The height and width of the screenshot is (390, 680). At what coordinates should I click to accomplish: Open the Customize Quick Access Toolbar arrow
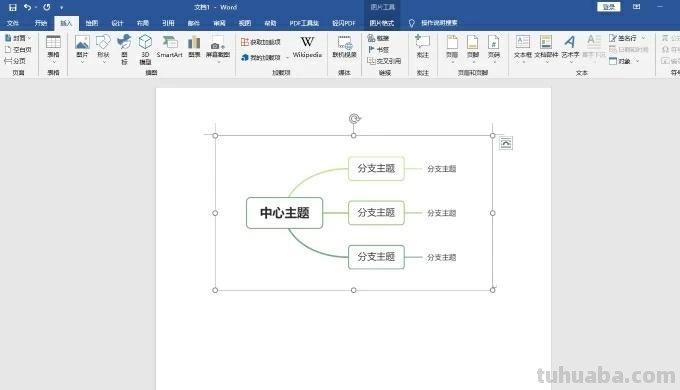click(x=62, y=8)
